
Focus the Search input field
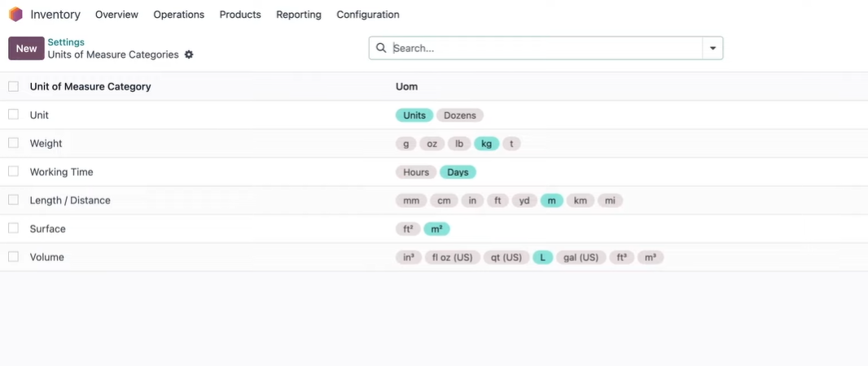pos(546,48)
